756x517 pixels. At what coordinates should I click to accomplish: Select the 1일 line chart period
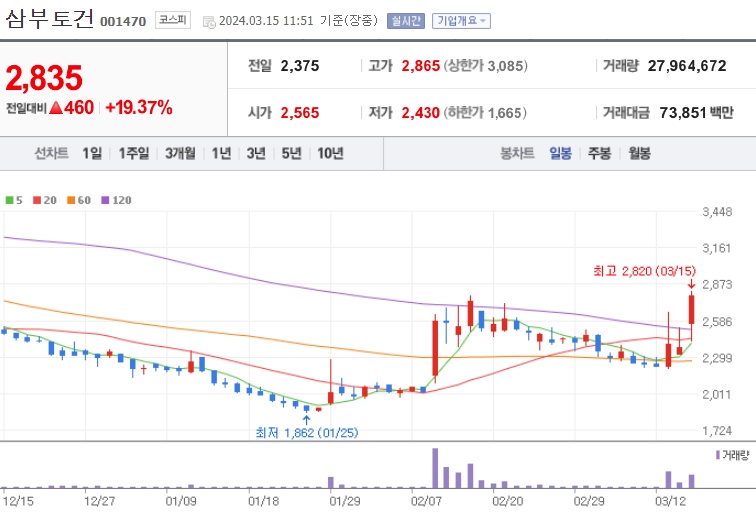pyautogui.click(x=92, y=153)
